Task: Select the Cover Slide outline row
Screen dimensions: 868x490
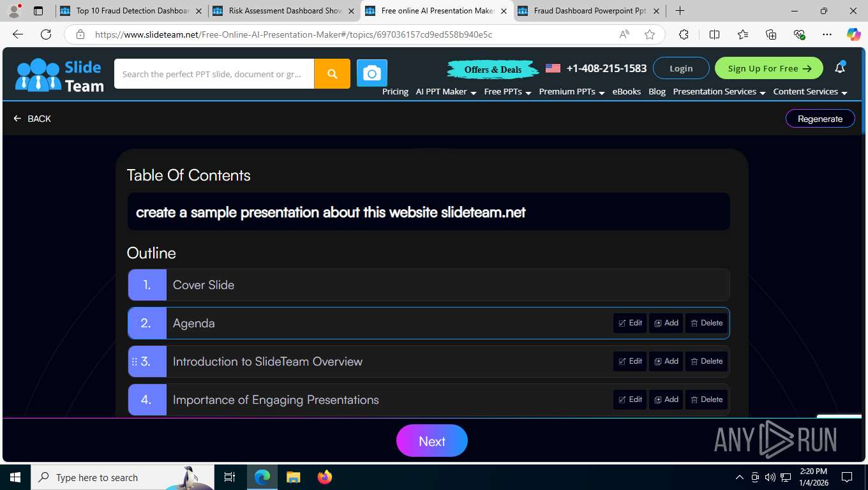Action: coord(429,285)
